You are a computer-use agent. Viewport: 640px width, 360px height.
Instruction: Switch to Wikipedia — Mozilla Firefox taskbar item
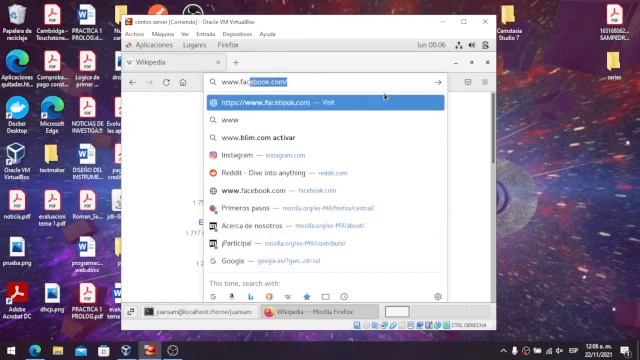click(x=320, y=312)
